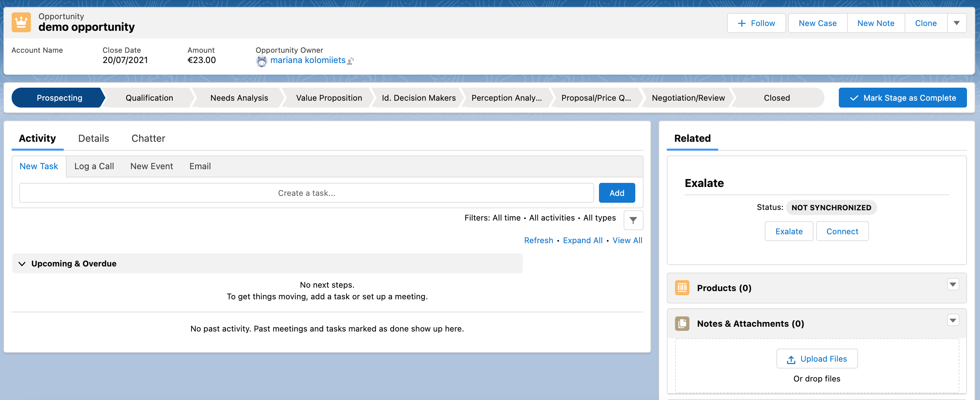Click the Create a task input field
The width and height of the screenshot is (980, 400).
(306, 193)
